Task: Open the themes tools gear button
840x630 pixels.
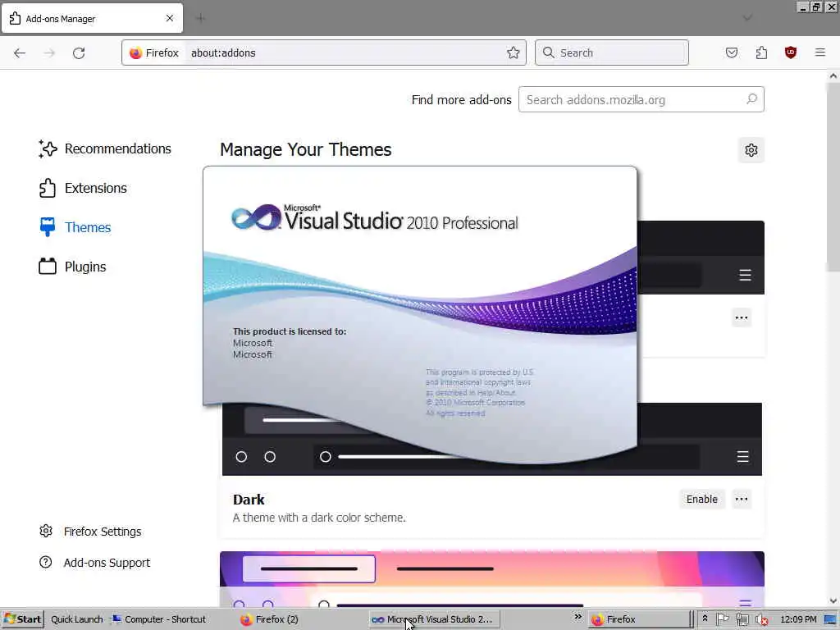Action: point(751,150)
